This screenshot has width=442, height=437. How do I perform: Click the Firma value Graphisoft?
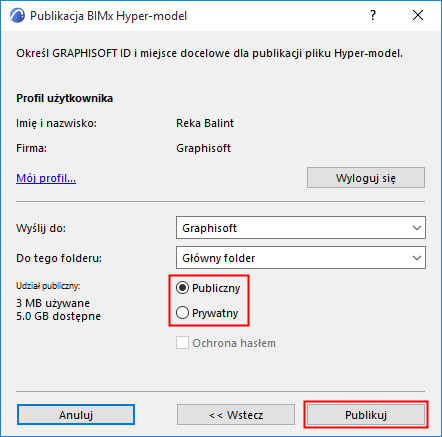[x=203, y=148]
